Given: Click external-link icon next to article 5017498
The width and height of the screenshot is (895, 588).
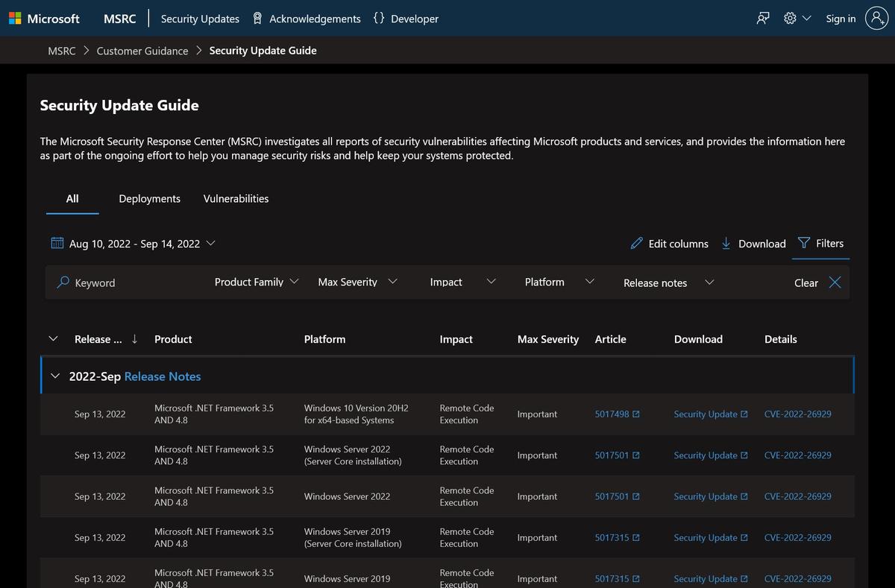Looking at the screenshot, I should (x=636, y=414).
